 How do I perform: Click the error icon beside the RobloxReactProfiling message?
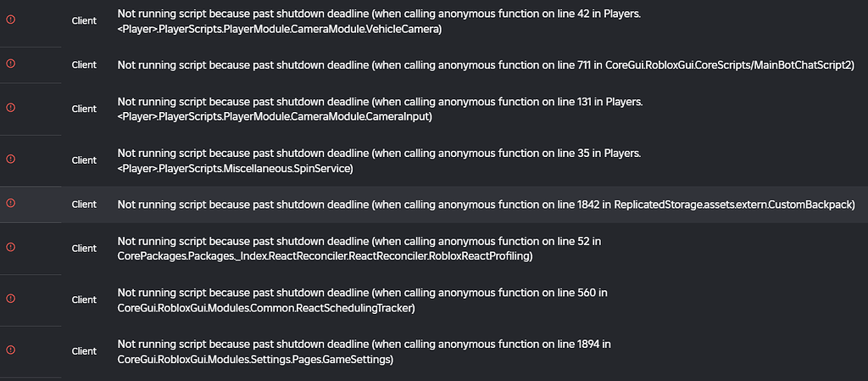click(11, 247)
